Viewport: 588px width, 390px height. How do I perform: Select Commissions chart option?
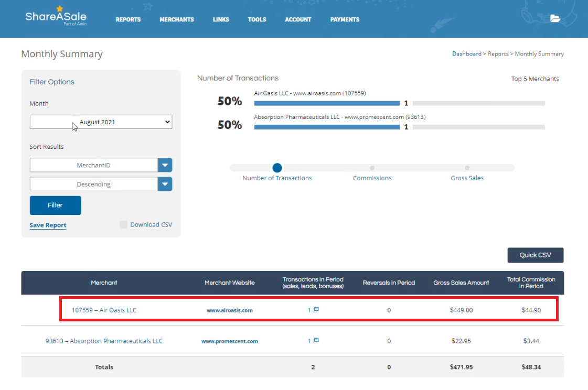[372, 168]
